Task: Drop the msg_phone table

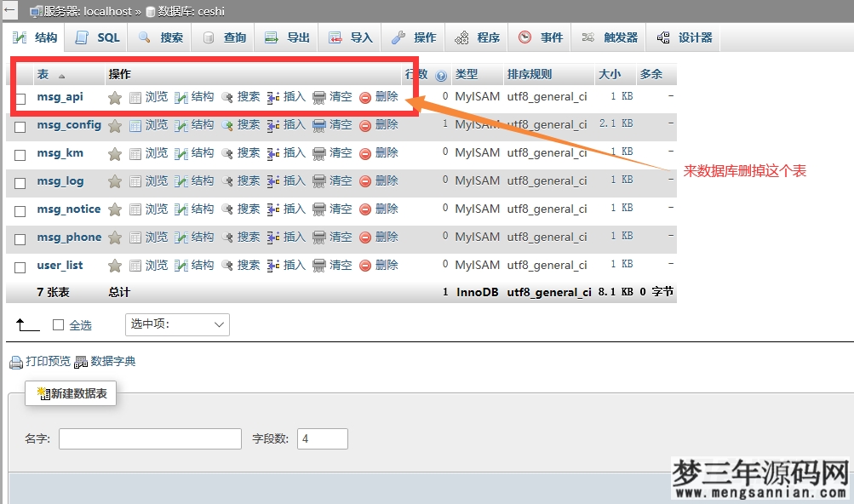Action: [387, 237]
